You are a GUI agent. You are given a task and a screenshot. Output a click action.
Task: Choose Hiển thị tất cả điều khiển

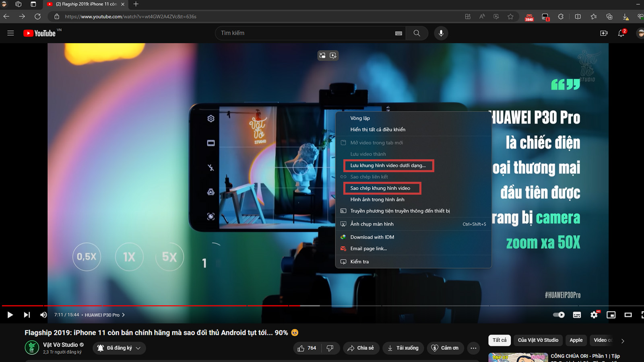[413, 130]
